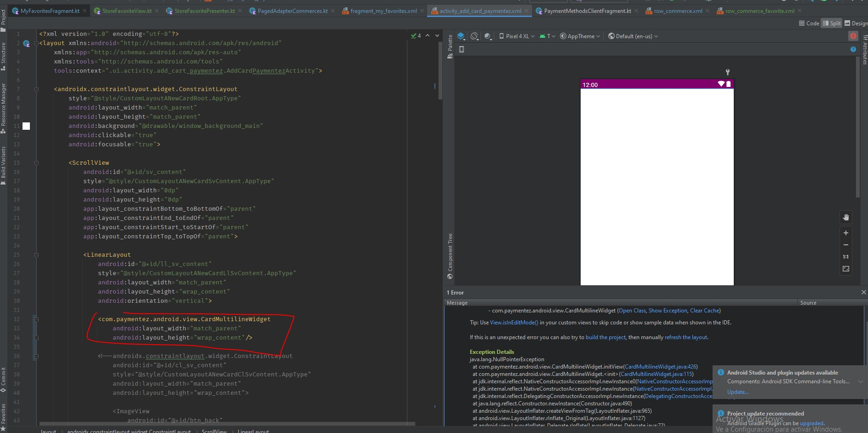This screenshot has height=433, width=868.
Task: Collapse the ConstraintLayout fold on line 7
Action: (x=36, y=89)
